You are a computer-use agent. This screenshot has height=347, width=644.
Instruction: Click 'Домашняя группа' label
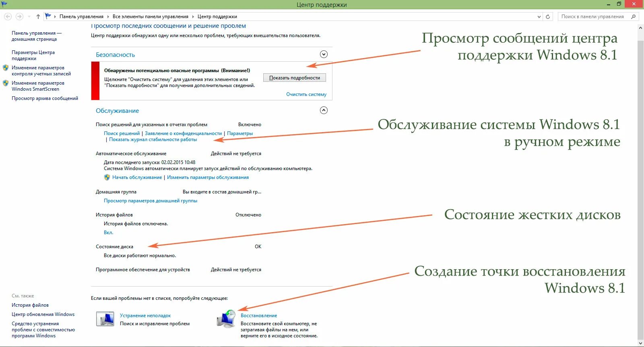[116, 192]
